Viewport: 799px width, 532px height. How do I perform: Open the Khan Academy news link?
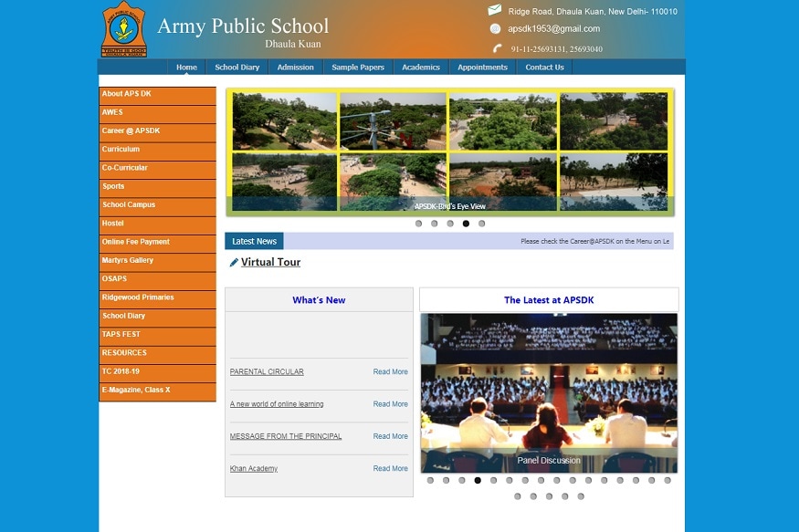(254, 468)
